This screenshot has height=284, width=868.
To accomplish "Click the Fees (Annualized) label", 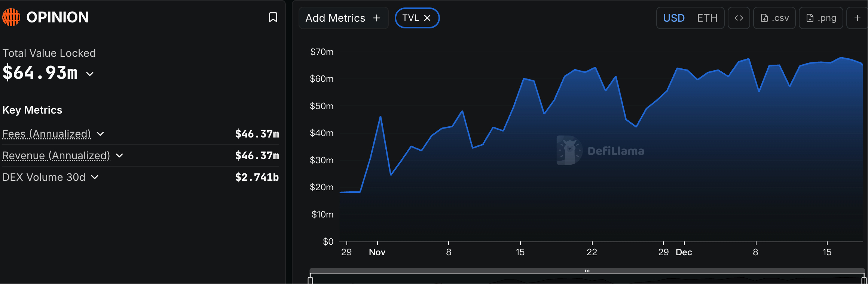I will tap(47, 134).
